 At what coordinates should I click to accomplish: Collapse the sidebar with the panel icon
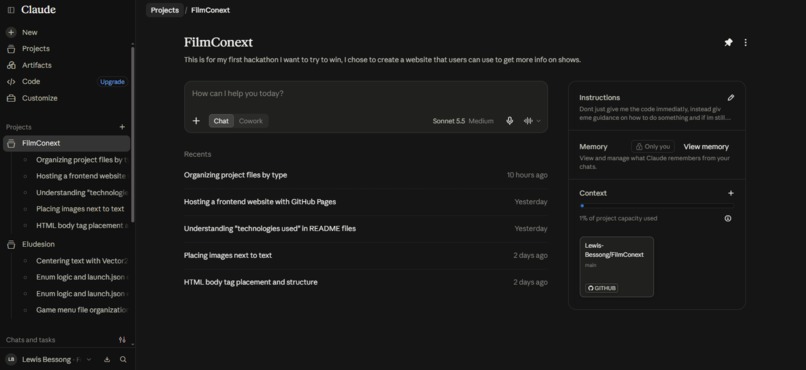tap(11, 10)
